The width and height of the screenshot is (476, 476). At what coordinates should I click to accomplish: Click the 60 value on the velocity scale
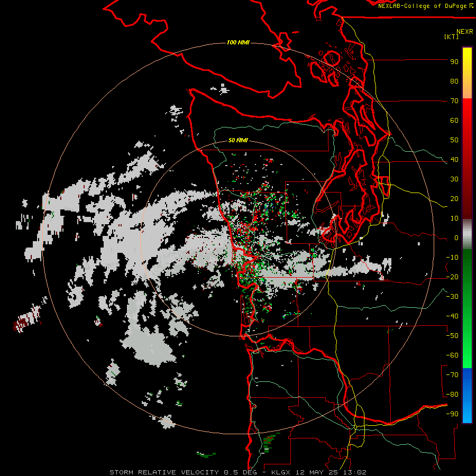point(454,121)
